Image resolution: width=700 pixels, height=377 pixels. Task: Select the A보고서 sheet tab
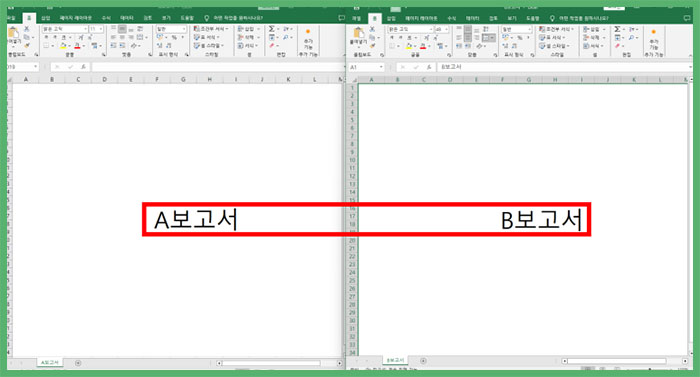pos(50,363)
